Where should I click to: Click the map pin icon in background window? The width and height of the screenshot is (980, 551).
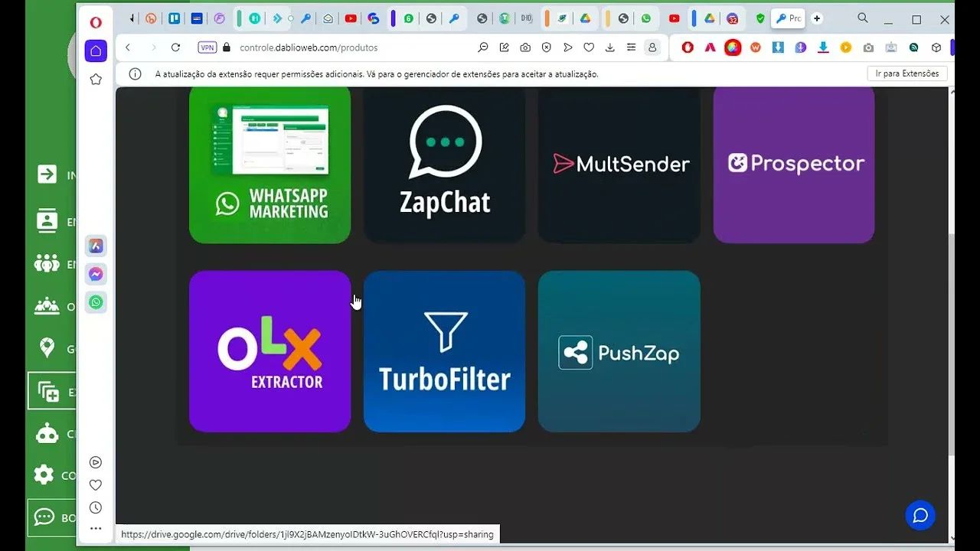point(47,348)
